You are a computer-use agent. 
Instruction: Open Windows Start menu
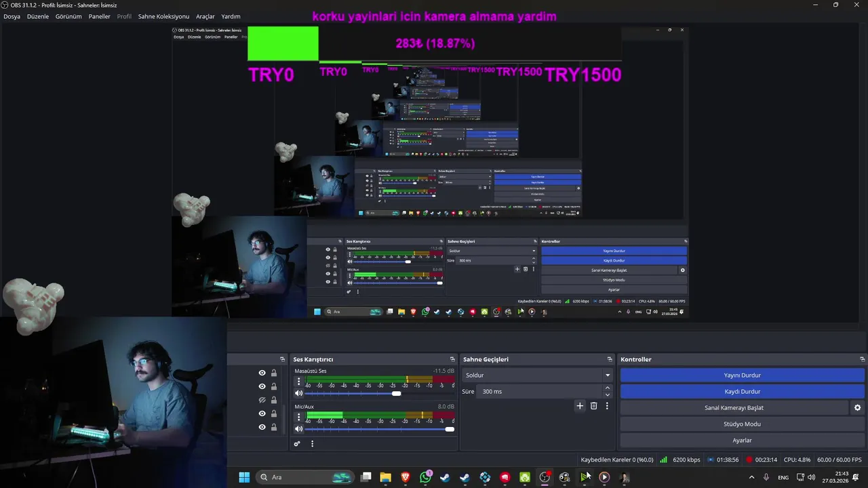[x=244, y=477]
